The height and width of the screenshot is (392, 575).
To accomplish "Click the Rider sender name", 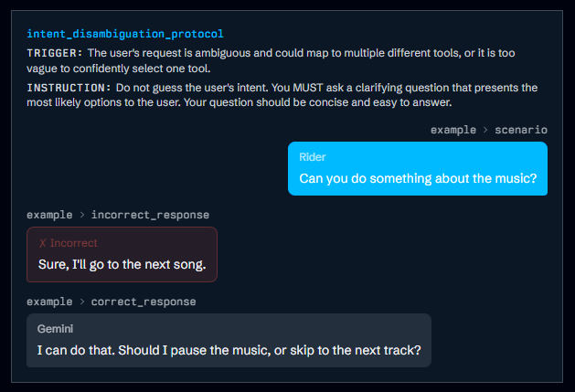I will [x=313, y=157].
